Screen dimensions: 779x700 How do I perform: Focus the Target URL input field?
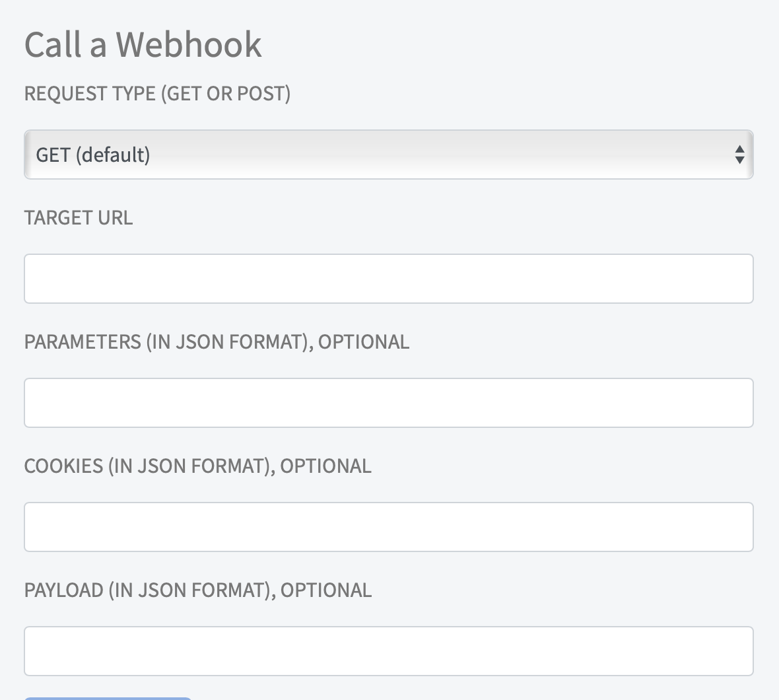388,279
